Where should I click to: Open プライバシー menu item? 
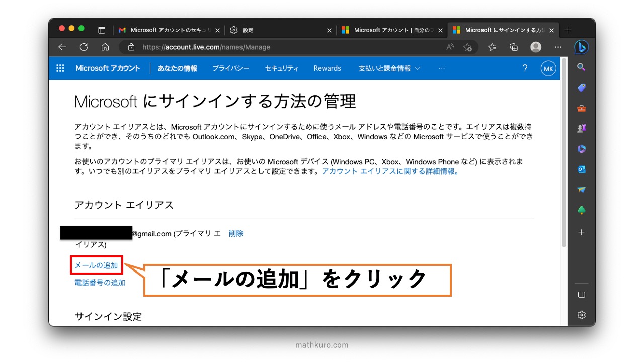230,68
